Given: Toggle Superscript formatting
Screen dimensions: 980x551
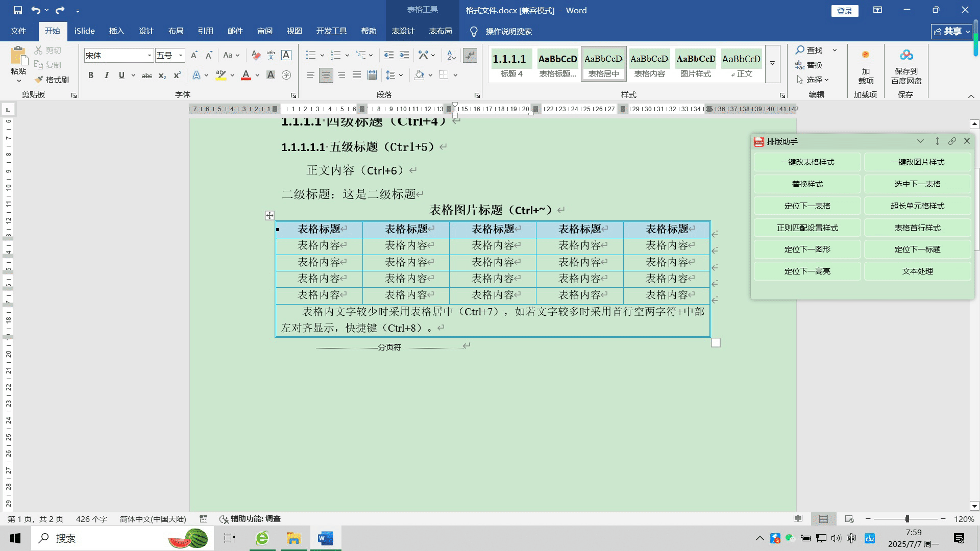Looking at the screenshot, I should pos(177,76).
